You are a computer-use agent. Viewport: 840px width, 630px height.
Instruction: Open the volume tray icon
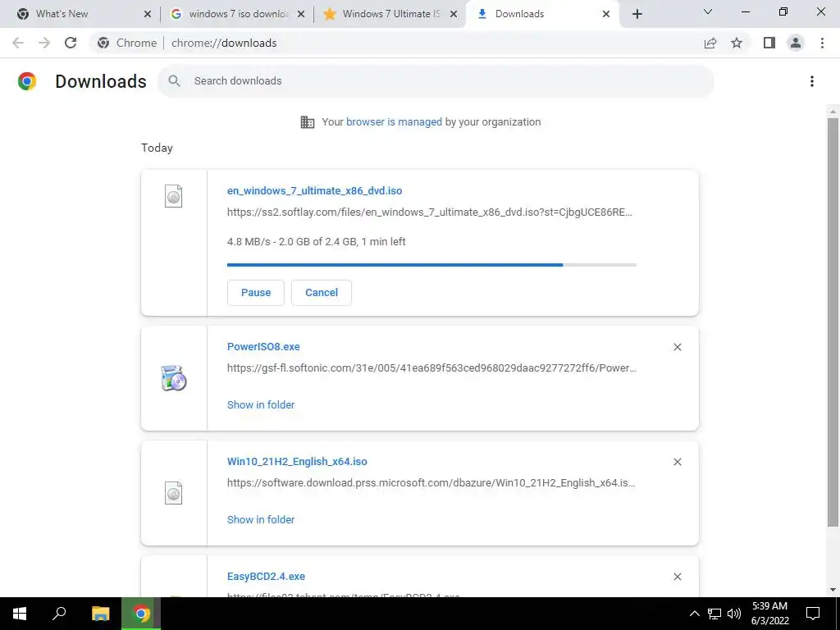pos(734,614)
